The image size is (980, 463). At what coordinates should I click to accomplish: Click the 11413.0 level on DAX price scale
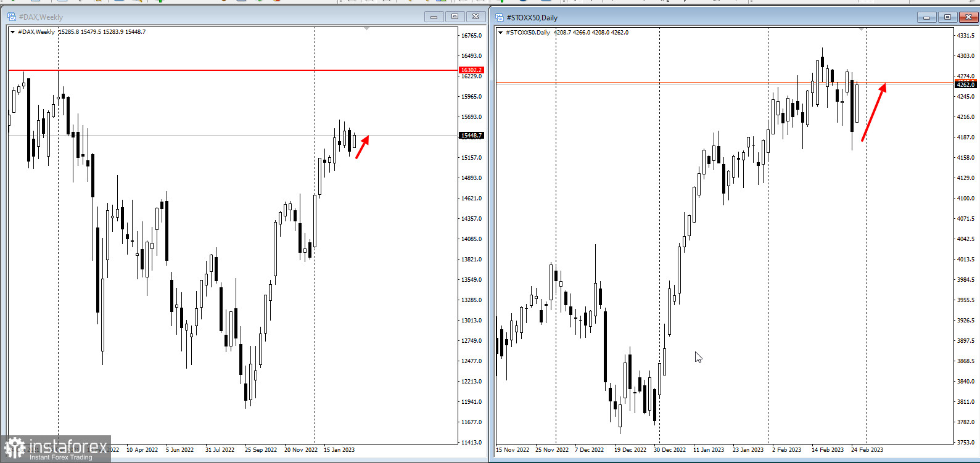click(472, 443)
